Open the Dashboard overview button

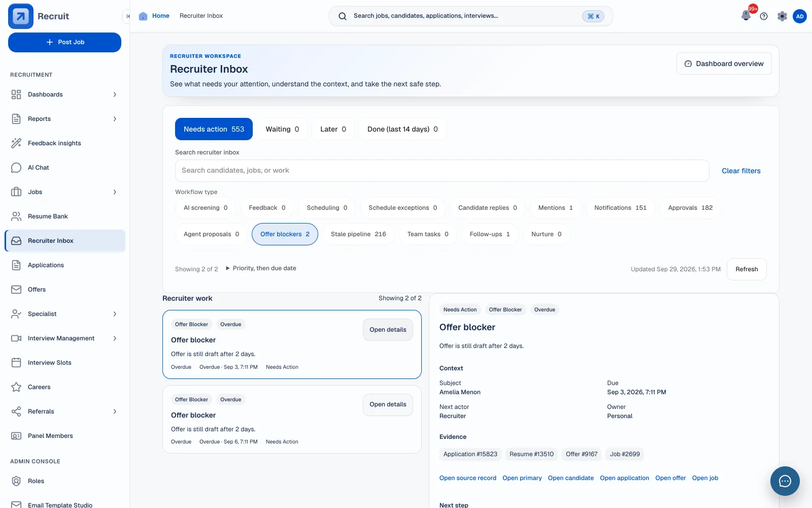[x=724, y=63]
